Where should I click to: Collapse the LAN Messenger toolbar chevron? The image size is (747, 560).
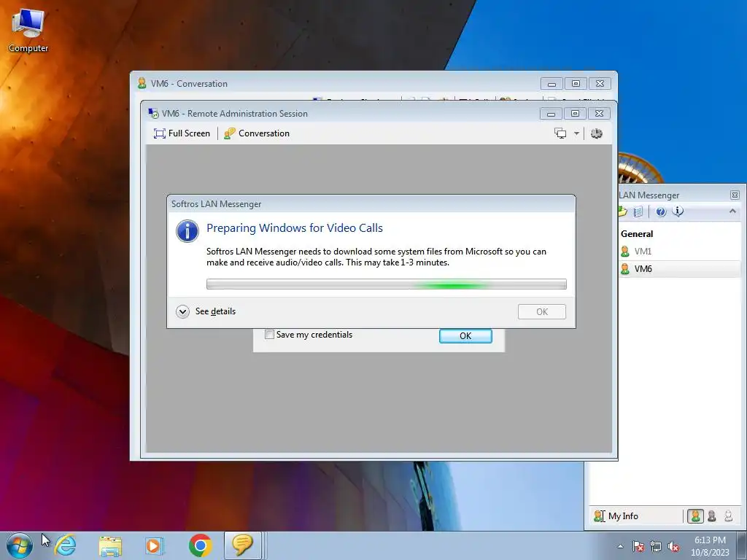click(x=732, y=211)
